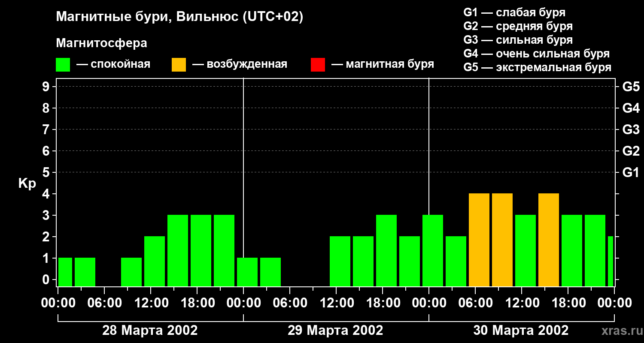This screenshot has width=644, height=343.
Task: Click the 'G3 — сильная буря' legend line
Action: pyautogui.click(x=518, y=40)
